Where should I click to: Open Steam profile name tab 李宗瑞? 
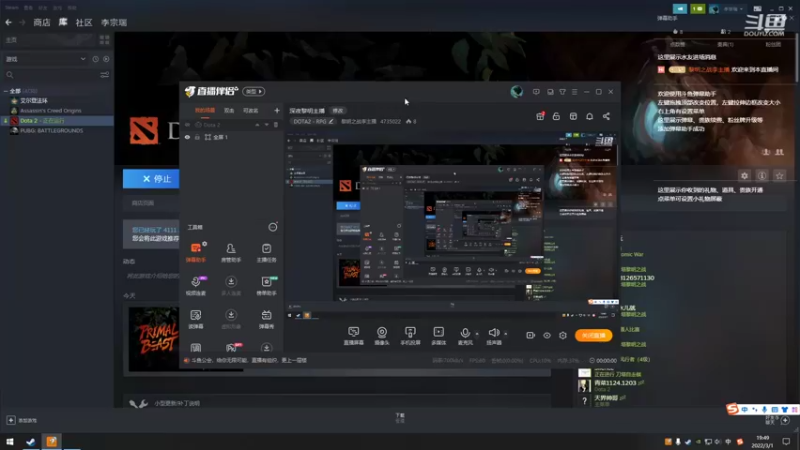click(114, 22)
